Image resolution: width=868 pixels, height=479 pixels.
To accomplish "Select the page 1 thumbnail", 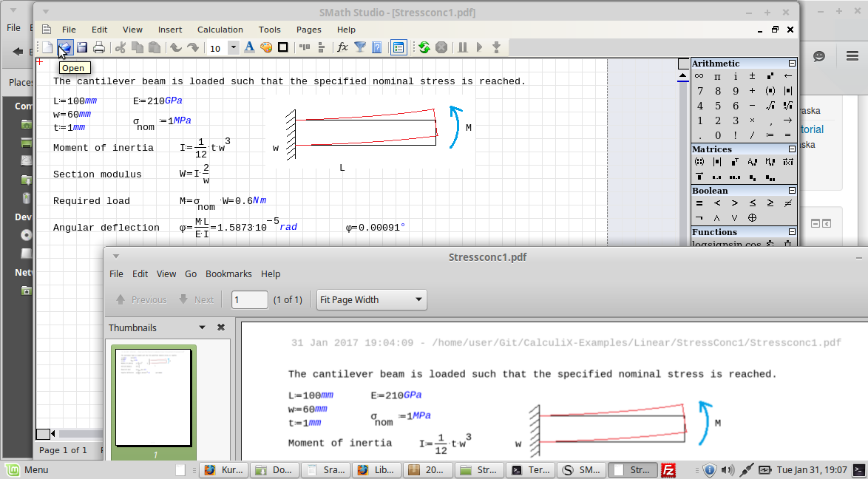I will (x=154, y=397).
